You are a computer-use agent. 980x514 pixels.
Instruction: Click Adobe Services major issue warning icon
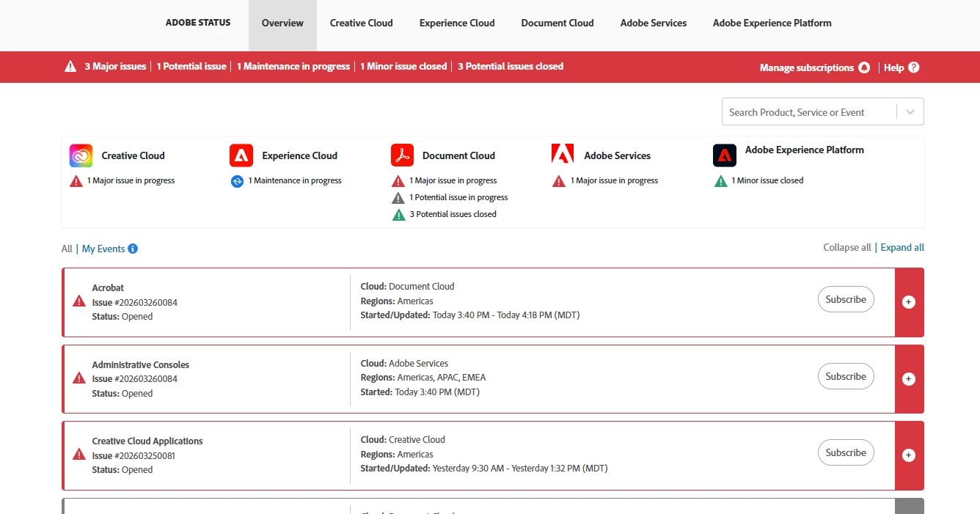coord(559,181)
